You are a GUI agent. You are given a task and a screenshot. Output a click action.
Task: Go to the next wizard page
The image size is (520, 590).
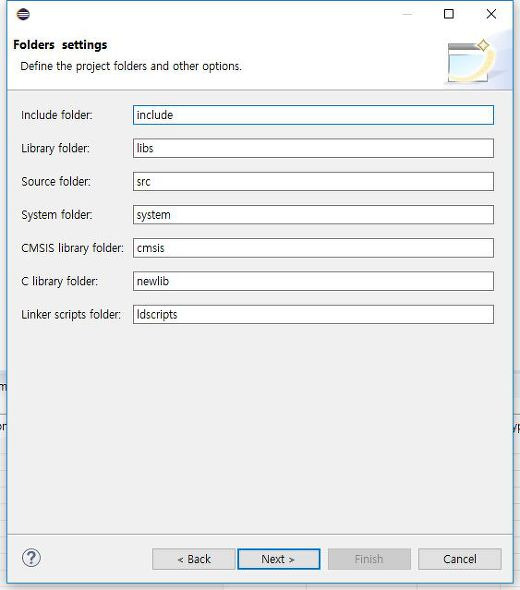[278, 559]
